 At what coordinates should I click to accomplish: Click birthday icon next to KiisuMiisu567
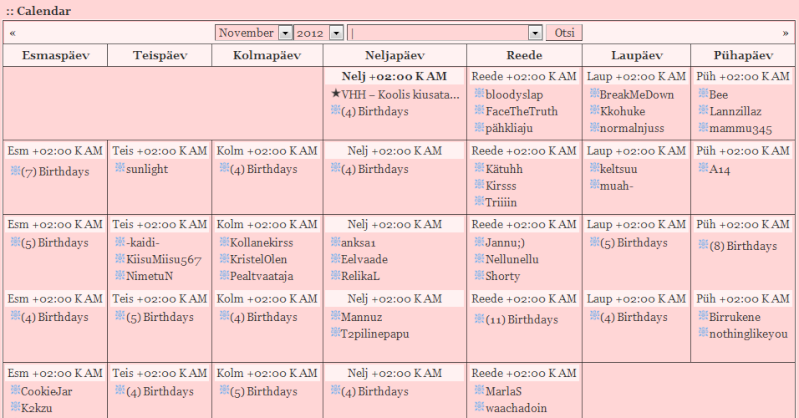(x=120, y=258)
